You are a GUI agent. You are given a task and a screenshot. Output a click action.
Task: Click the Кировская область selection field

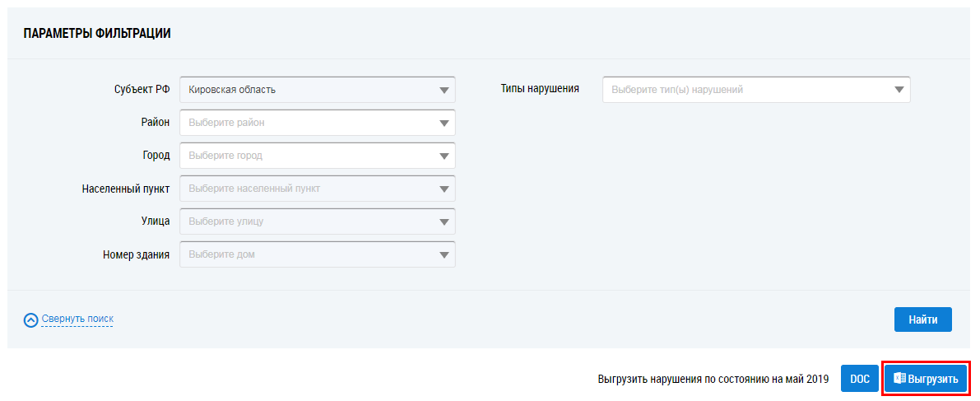304,90
